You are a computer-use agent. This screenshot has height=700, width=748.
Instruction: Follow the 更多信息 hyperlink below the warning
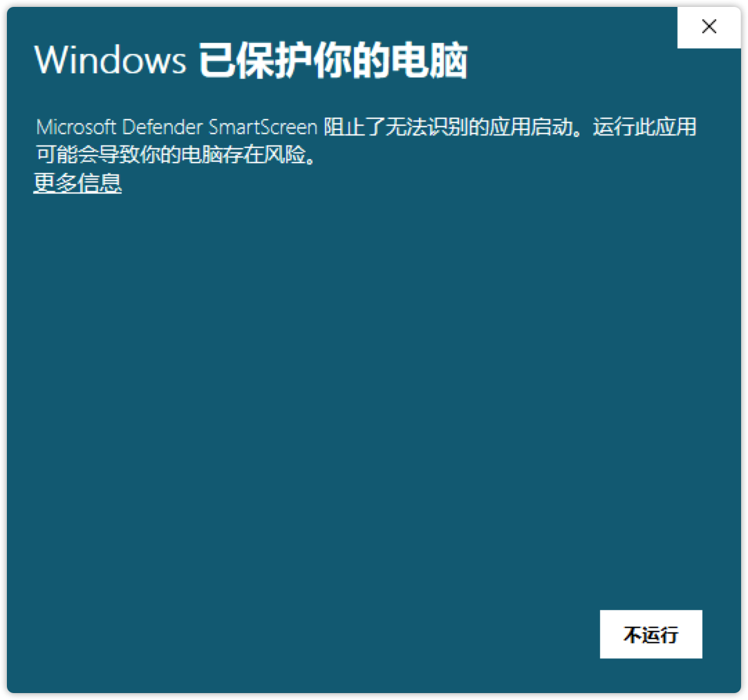point(77,183)
